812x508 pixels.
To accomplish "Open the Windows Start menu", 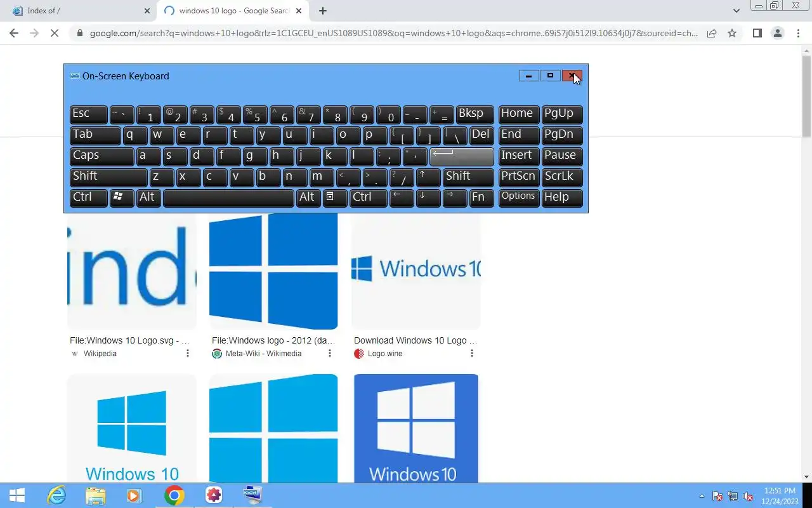I will click(17, 495).
